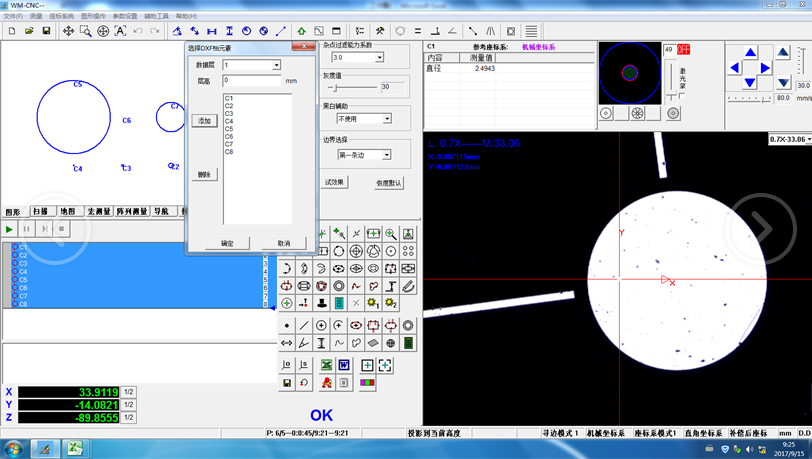Switch to the 阵列测量 tab
The width and height of the screenshot is (812, 459).
(x=132, y=212)
